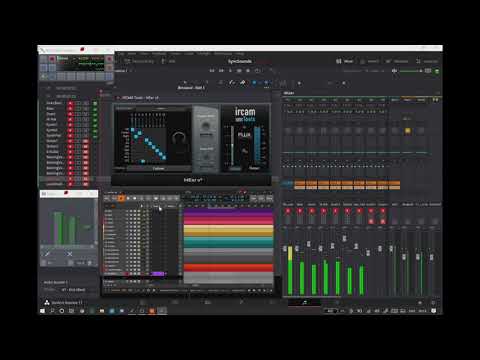
Task: Open File Explorer from the taskbar
Action: 102,311
